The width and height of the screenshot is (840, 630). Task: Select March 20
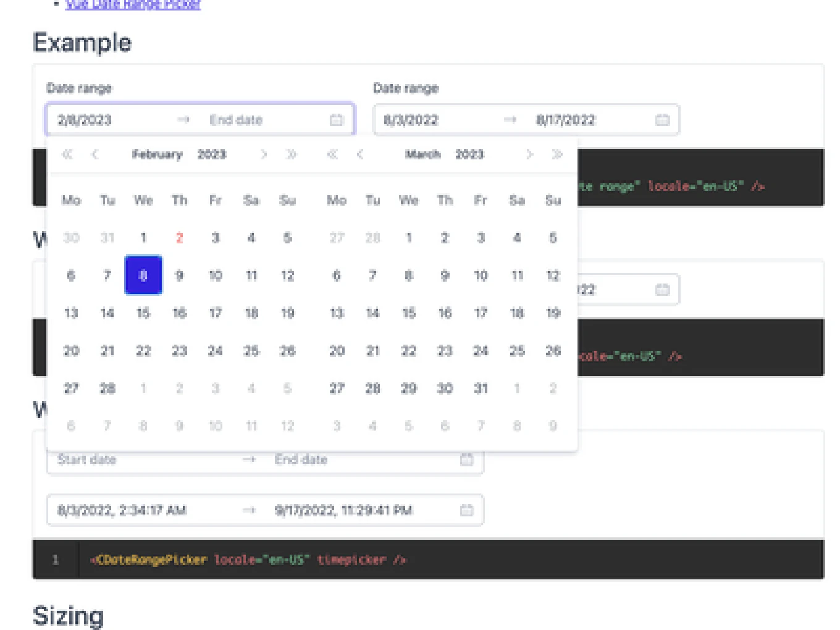pyautogui.click(x=337, y=351)
